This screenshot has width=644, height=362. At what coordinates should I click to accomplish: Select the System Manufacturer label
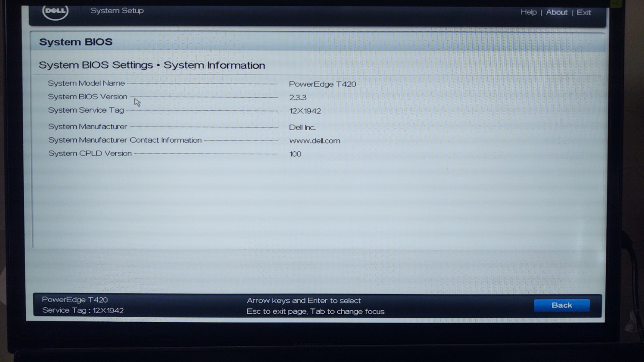point(87,126)
